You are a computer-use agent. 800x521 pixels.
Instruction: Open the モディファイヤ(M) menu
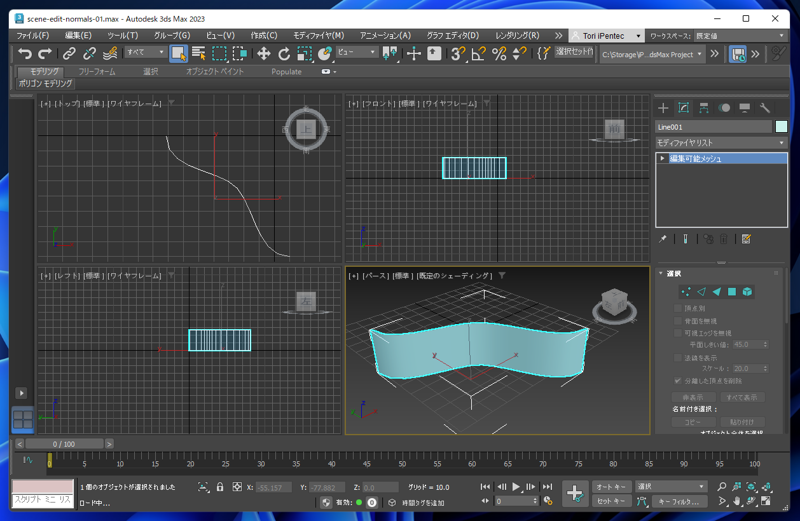click(x=318, y=36)
